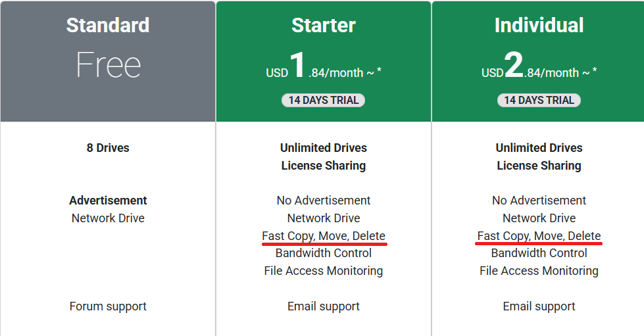
Task: Click underlined Fast Copy, Move, Delete under Starter
Action: coord(323,236)
